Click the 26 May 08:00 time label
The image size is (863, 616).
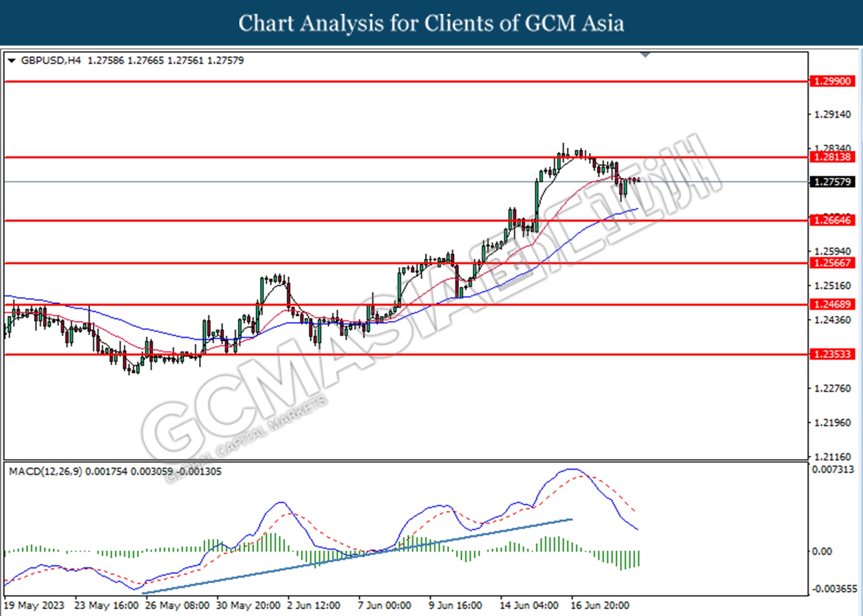[177, 606]
